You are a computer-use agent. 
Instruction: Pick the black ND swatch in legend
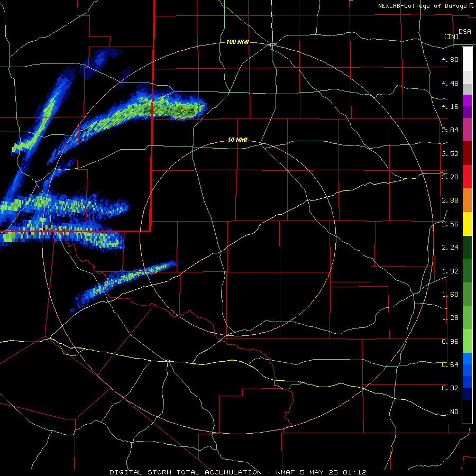pyautogui.click(x=467, y=411)
